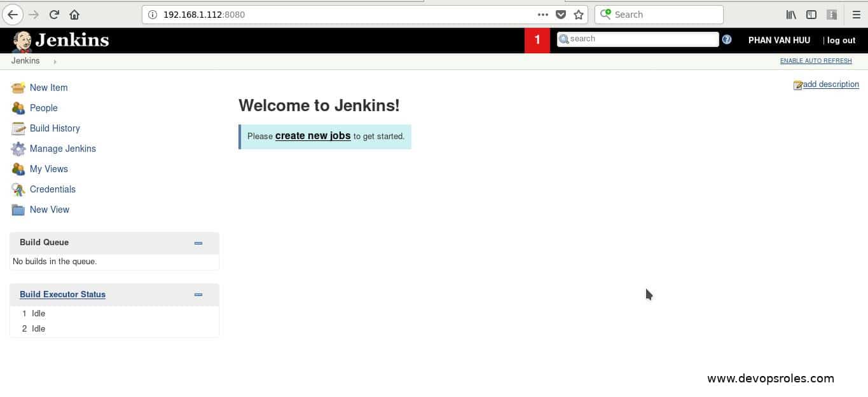Open the Manage Jenkins link
Screen dimensions: 868x397
(x=63, y=149)
